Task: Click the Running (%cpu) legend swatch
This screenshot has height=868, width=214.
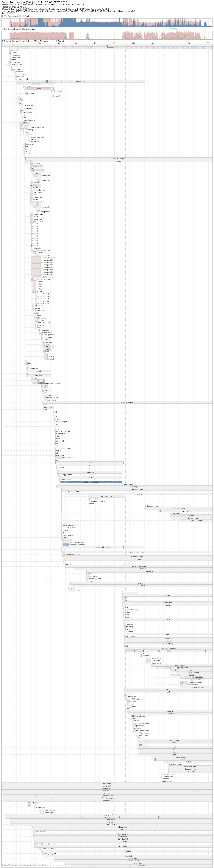Action: click(x=2, y=41)
